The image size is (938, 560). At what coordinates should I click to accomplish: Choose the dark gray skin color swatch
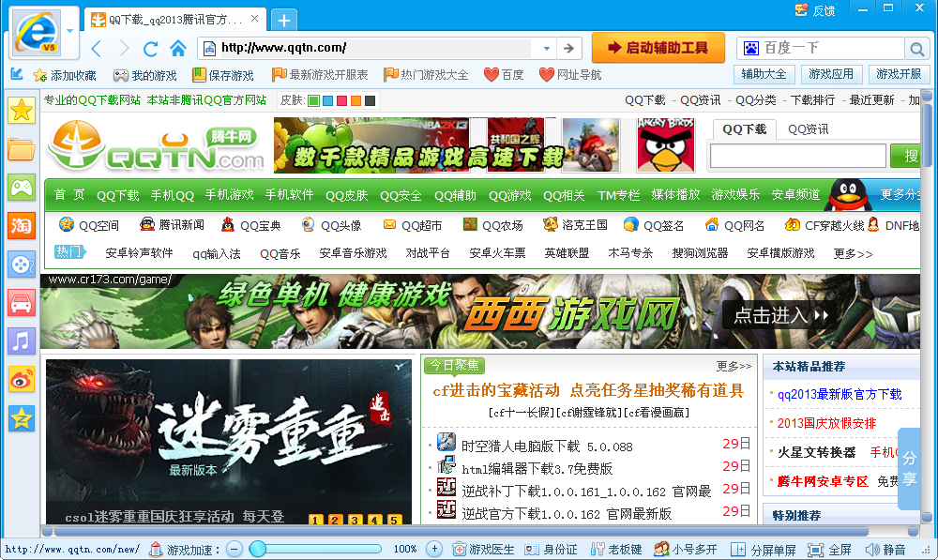pyautogui.click(x=371, y=100)
